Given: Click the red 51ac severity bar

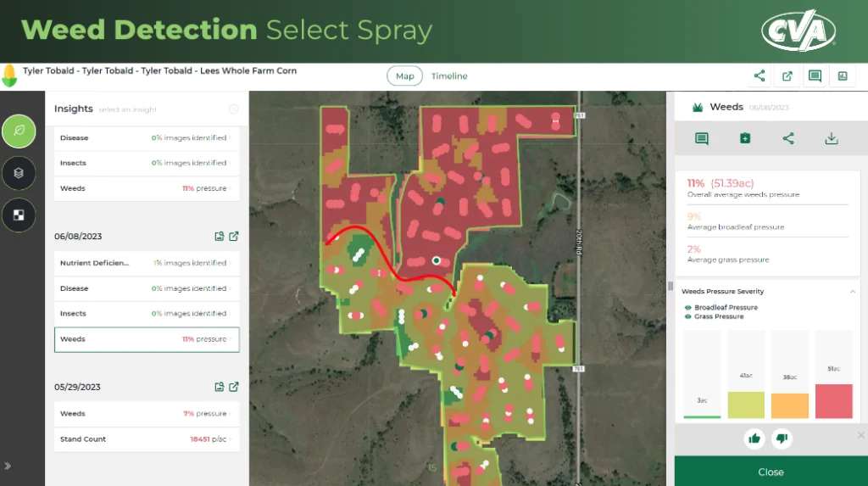Looking at the screenshot, I should click(x=834, y=401).
